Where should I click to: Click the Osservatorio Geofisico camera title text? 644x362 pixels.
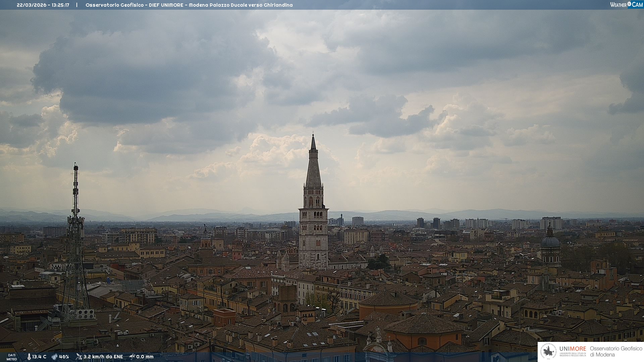189,5
